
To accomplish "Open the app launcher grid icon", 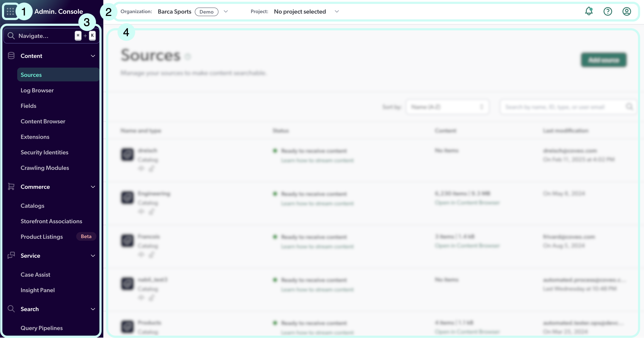I will click(10, 11).
